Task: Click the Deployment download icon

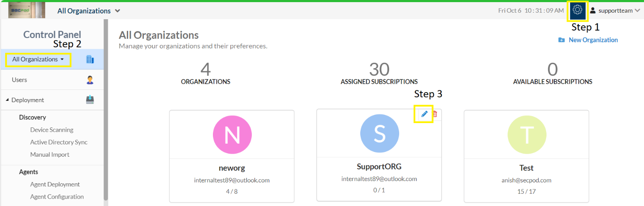Action: [90, 100]
